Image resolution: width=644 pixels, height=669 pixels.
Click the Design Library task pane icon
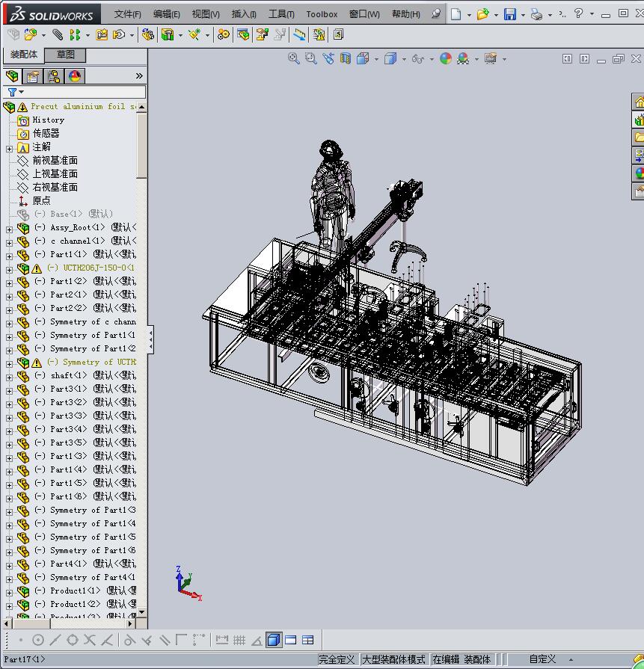pyautogui.click(x=639, y=120)
